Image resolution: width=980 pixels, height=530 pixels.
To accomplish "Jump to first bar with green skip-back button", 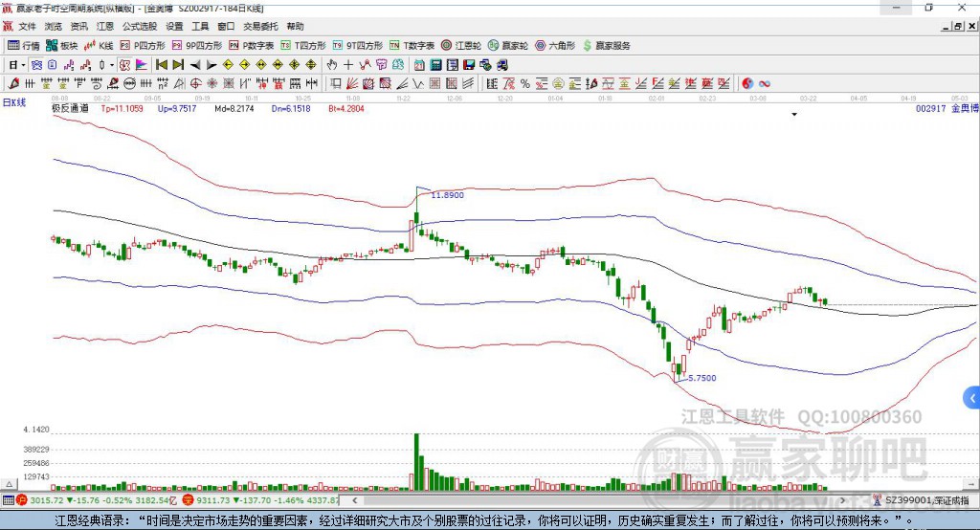I will coord(161,65).
